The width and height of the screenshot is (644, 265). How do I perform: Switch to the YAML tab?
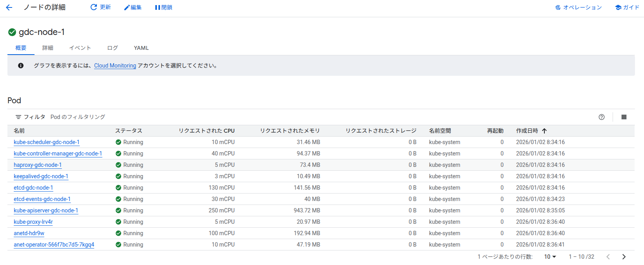click(x=141, y=48)
